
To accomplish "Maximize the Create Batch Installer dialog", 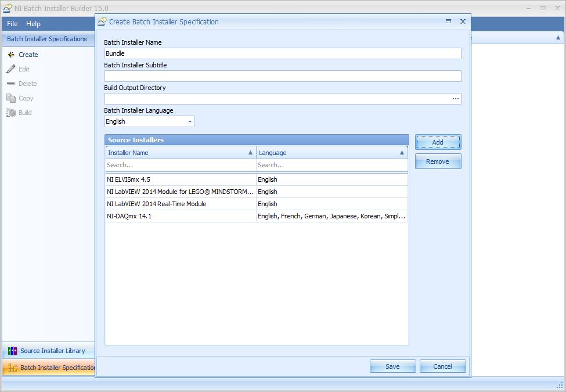I will click(x=448, y=21).
